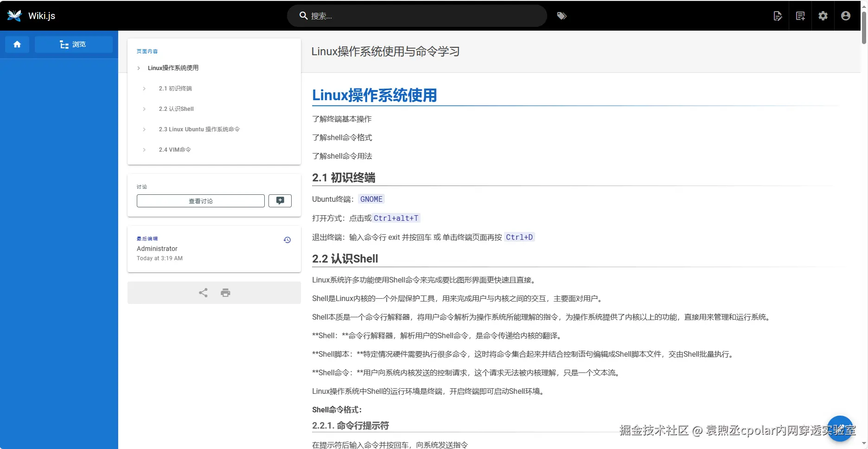Select 2.3 Linux Ubuntu 操作系统命令 in contents
The width and height of the screenshot is (868, 449).
199,129
